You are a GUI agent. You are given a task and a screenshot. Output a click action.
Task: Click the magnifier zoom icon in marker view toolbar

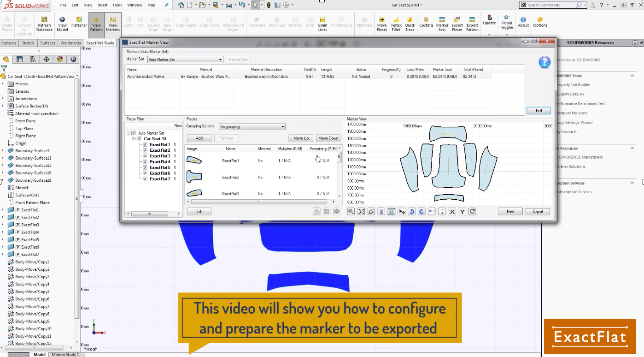tap(351, 211)
